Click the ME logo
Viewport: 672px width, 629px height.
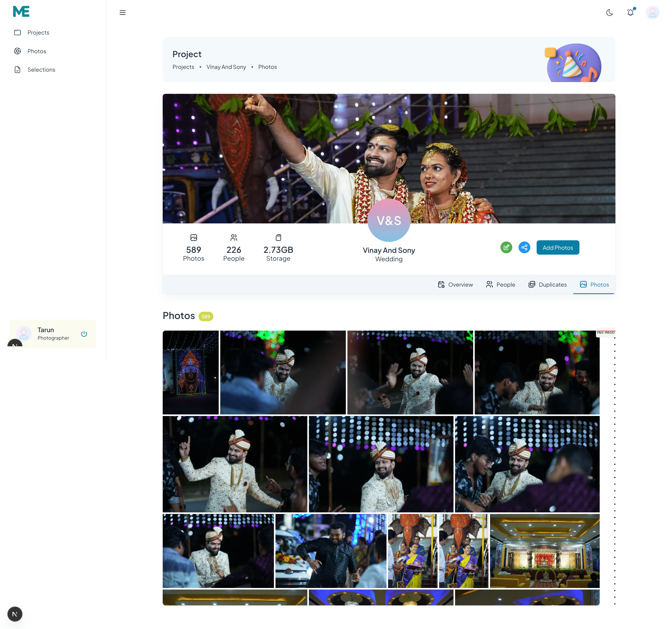point(21,12)
